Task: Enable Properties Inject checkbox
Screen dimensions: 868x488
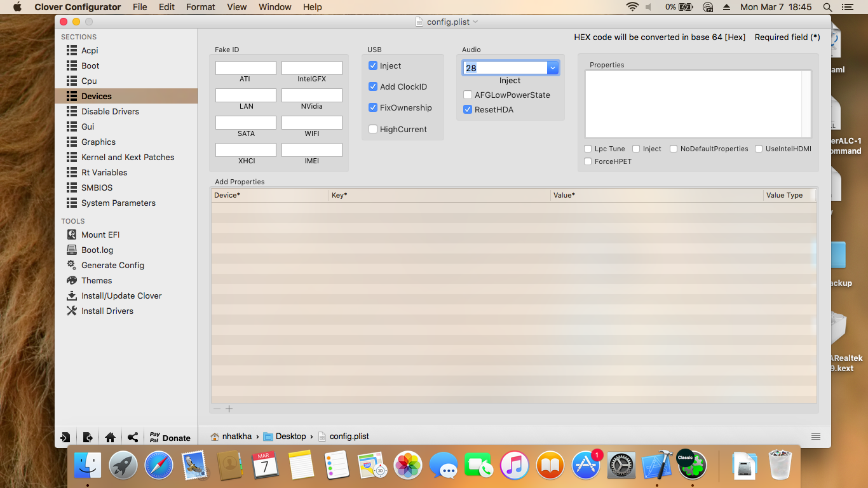Action: 636,149
